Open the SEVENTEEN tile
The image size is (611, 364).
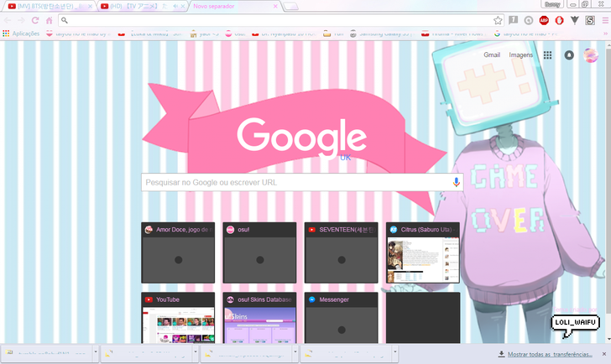point(341,252)
